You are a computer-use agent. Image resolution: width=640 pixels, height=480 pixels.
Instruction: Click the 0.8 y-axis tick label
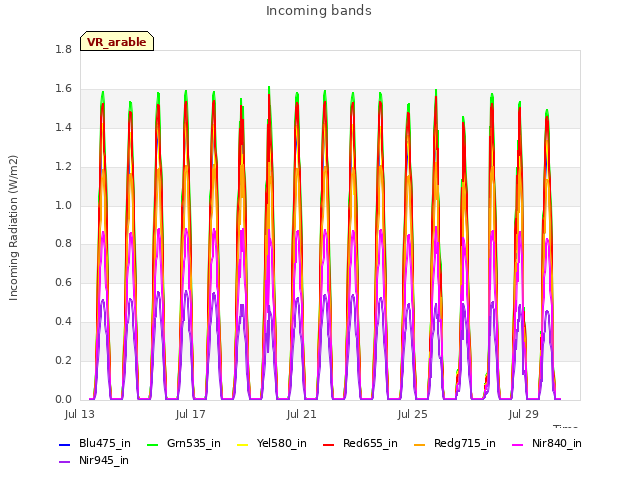coord(64,244)
